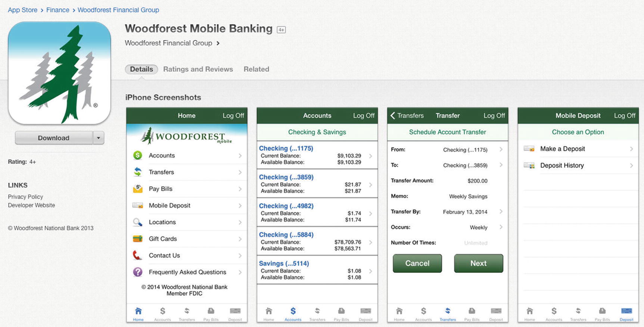Click the Gift Cards icon

[x=138, y=239]
